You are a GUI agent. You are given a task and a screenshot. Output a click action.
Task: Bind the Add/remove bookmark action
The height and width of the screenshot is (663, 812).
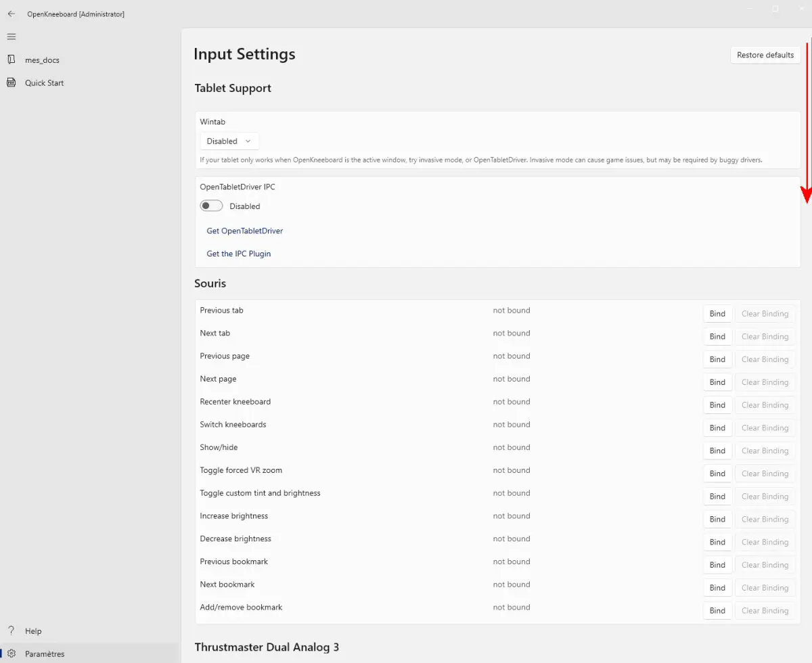(717, 611)
